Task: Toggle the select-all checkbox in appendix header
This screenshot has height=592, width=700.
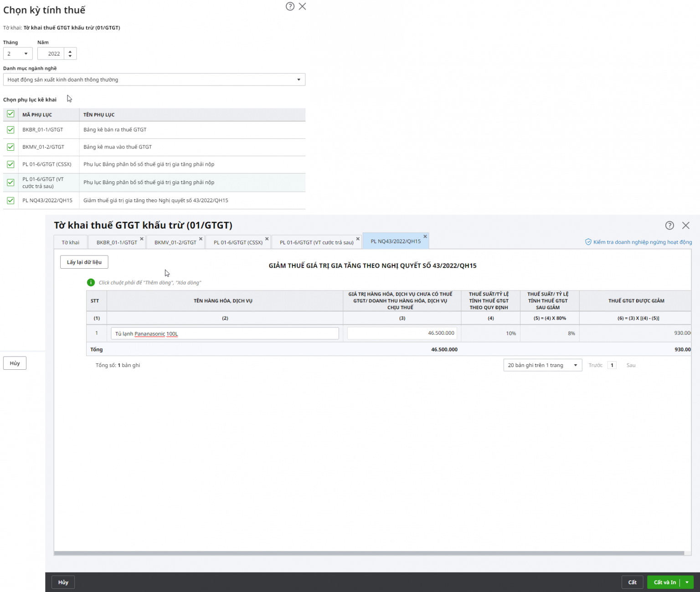Action: point(10,114)
